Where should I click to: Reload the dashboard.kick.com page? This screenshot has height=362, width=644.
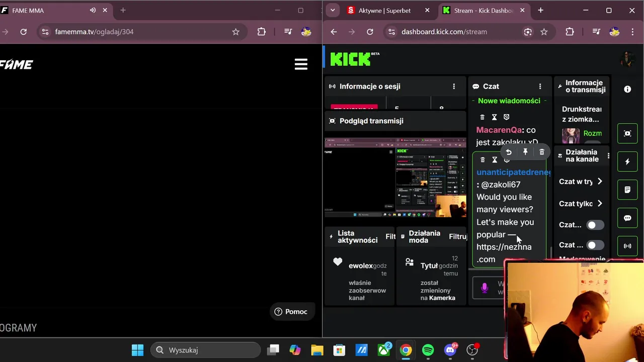coord(370,32)
